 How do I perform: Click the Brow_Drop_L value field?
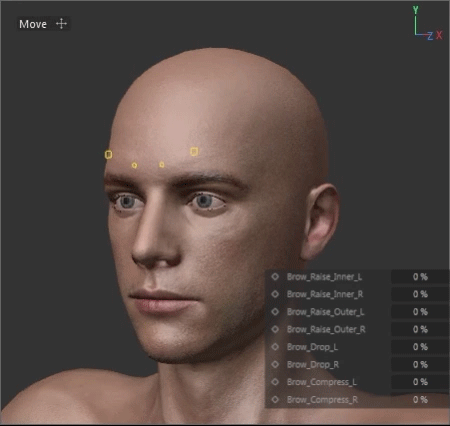click(420, 347)
